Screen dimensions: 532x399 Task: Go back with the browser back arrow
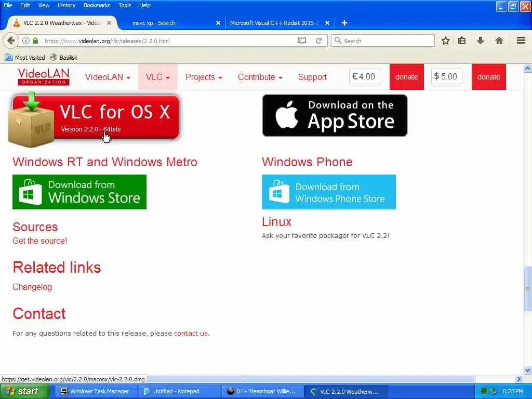[11, 41]
